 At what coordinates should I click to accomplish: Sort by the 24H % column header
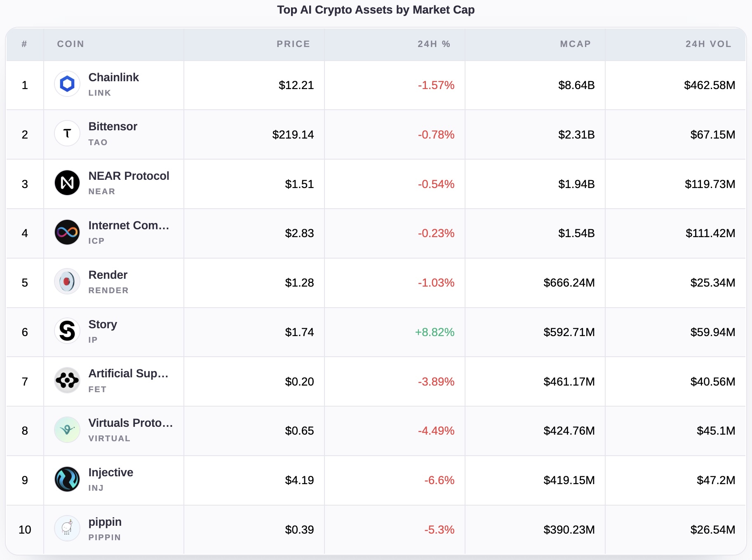pos(434,44)
